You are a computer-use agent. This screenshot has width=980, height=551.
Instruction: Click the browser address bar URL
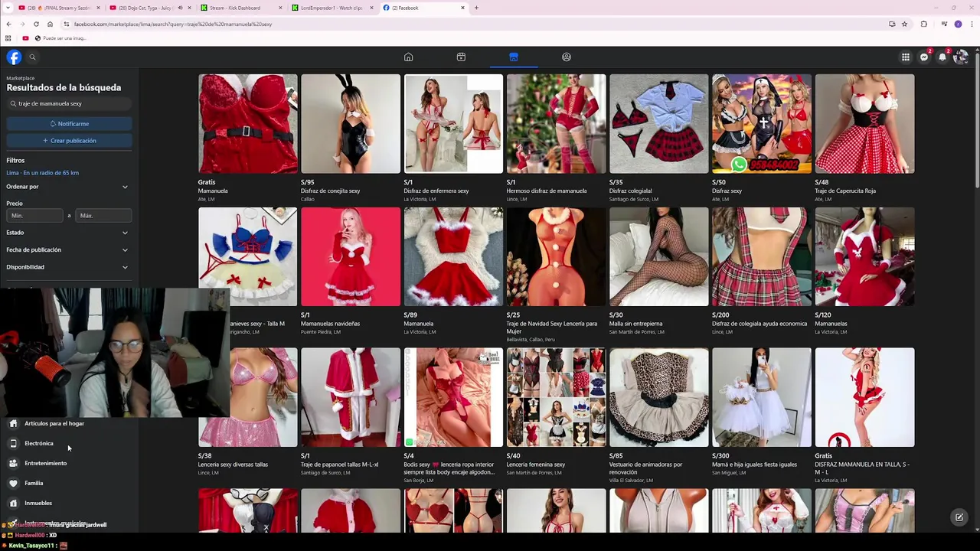coord(173,24)
